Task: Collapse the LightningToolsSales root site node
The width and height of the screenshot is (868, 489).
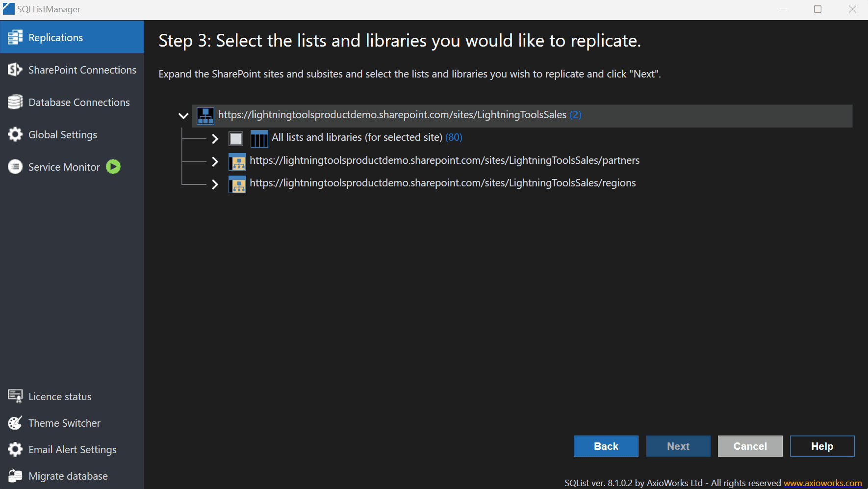Action: (x=183, y=116)
